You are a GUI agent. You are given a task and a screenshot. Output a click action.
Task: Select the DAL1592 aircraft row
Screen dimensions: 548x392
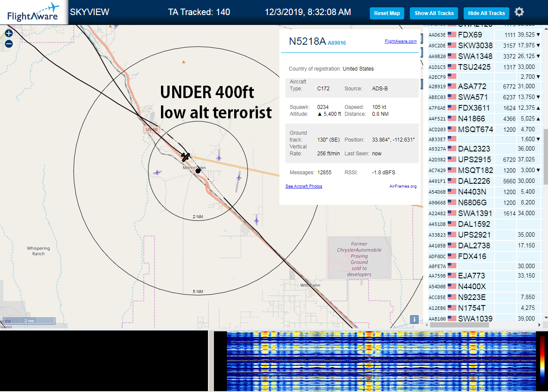(485, 224)
